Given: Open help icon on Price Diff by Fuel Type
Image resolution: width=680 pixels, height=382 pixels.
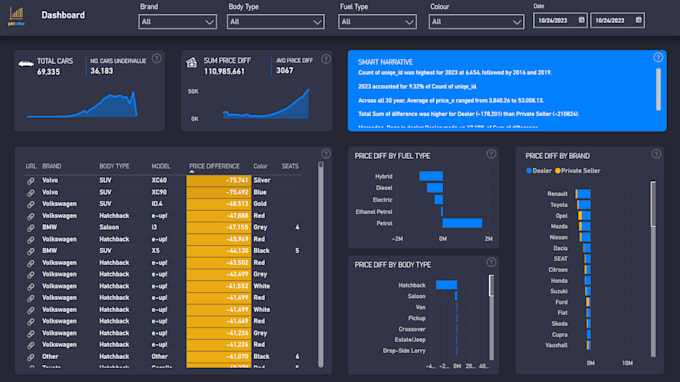Looking at the screenshot, I should 491,154.
